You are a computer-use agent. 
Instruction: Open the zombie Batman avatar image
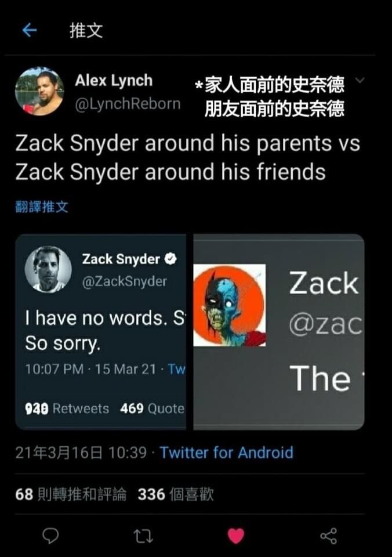[230, 305]
